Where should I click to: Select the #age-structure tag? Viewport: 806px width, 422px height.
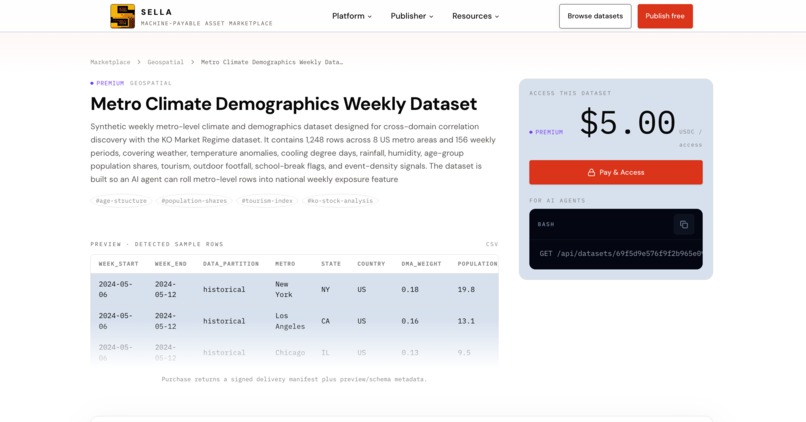[x=121, y=201]
